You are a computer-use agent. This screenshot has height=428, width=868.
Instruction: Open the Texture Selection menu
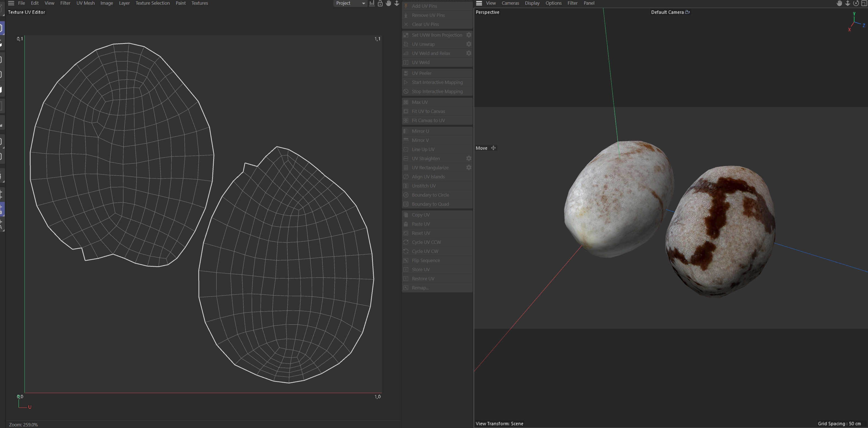point(152,3)
